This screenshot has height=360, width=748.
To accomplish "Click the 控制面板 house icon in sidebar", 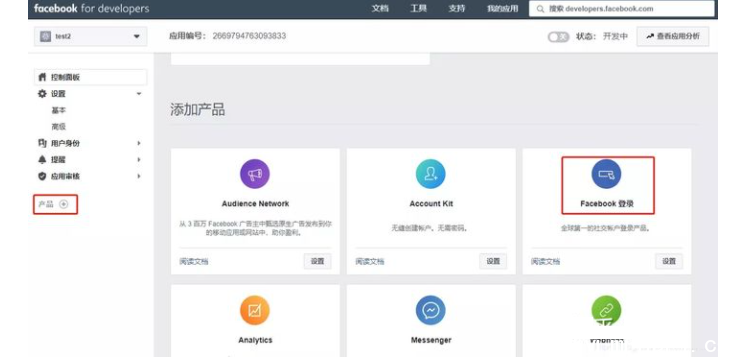I will (x=42, y=77).
